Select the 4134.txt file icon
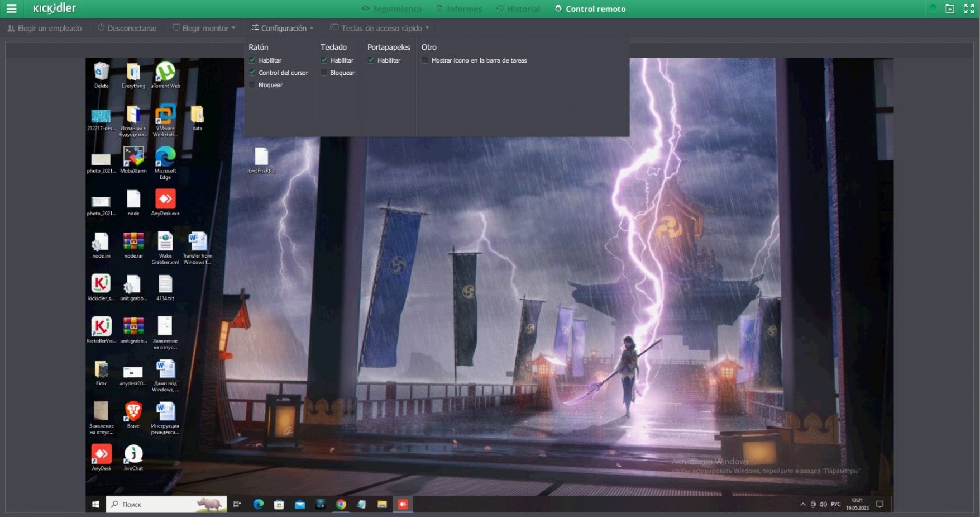Screen dimensions: 980x517 click(165, 288)
